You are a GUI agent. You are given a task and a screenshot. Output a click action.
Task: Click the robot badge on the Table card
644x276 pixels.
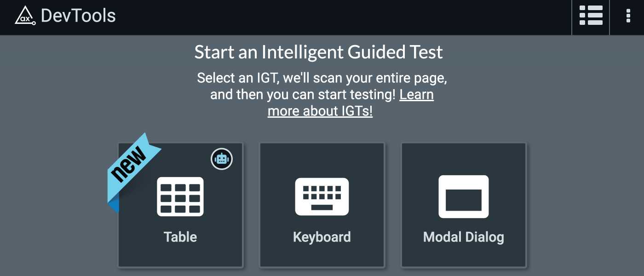click(222, 159)
